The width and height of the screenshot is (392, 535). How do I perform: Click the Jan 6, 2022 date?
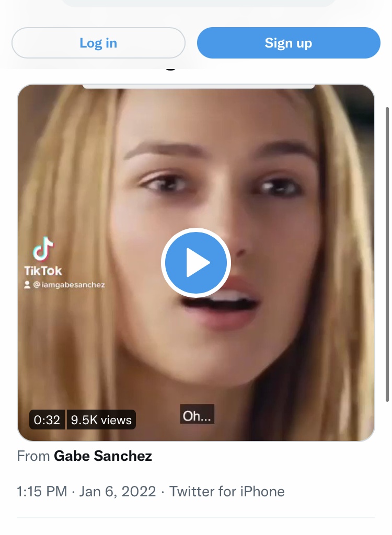(x=118, y=492)
